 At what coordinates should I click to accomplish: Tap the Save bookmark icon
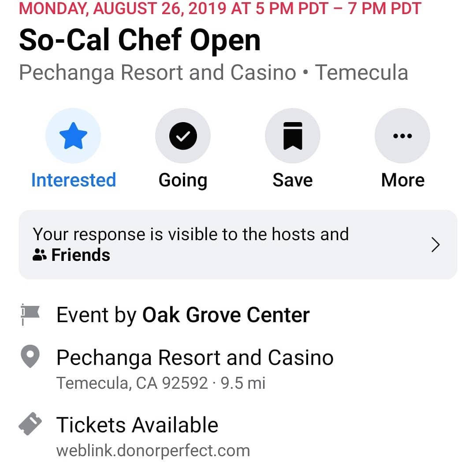[x=293, y=136]
